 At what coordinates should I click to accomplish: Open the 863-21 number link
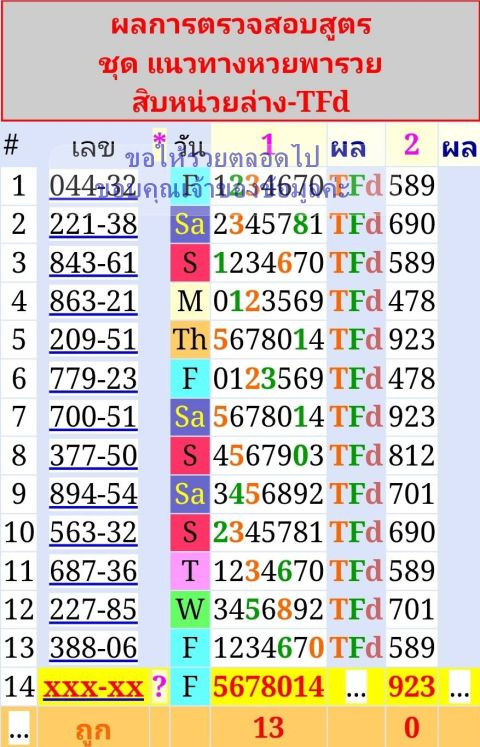click(x=93, y=301)
